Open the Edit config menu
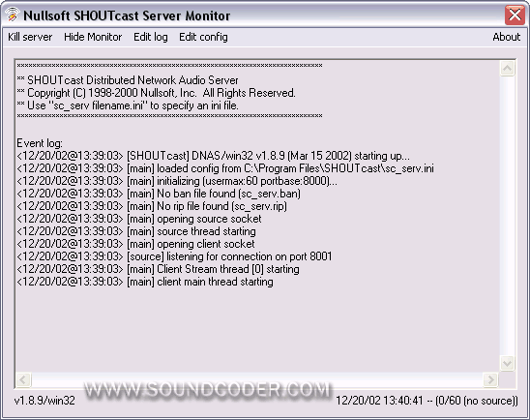Image resolution: width=530 pixels, height=420 pixels. [x=203, y=37]
